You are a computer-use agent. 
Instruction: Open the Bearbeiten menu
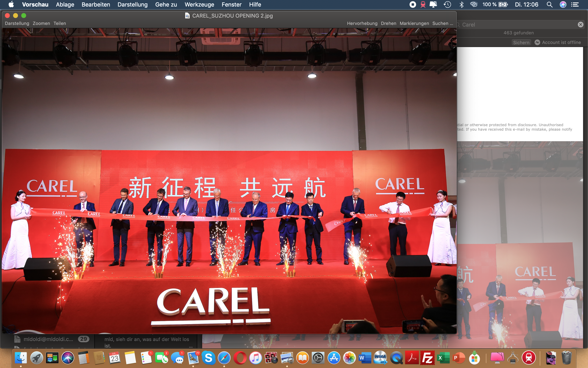[x=96, y=4]
